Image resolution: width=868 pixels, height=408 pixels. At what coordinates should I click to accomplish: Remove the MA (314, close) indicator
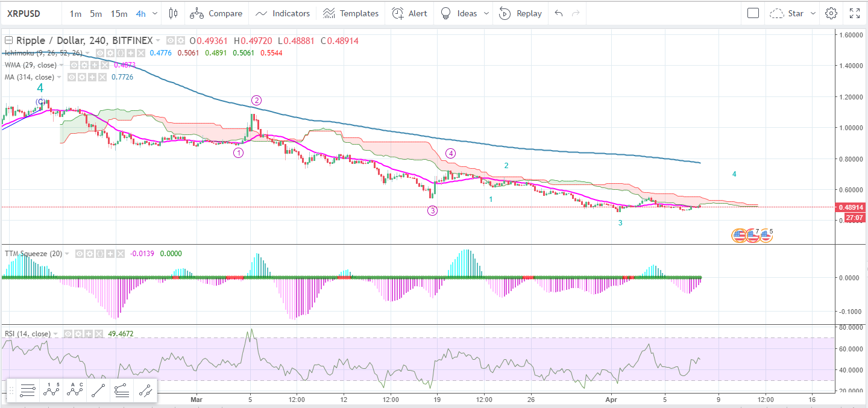102,77
